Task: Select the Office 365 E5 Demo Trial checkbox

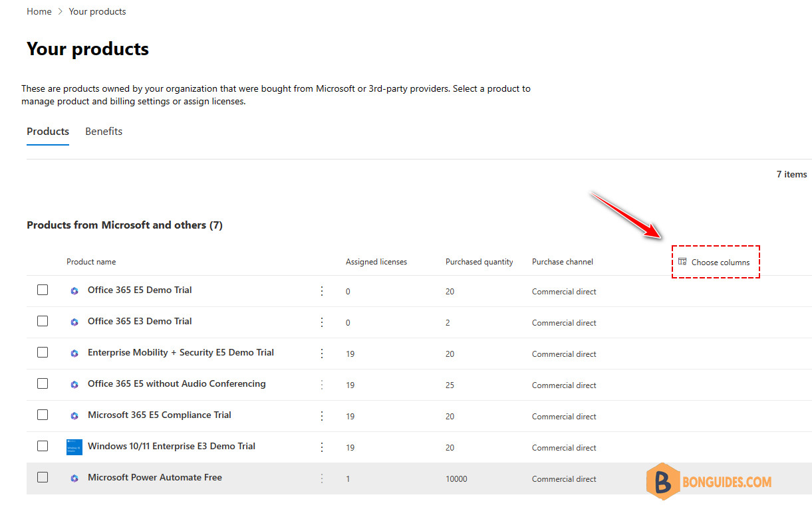Action: tap(43, 290)
